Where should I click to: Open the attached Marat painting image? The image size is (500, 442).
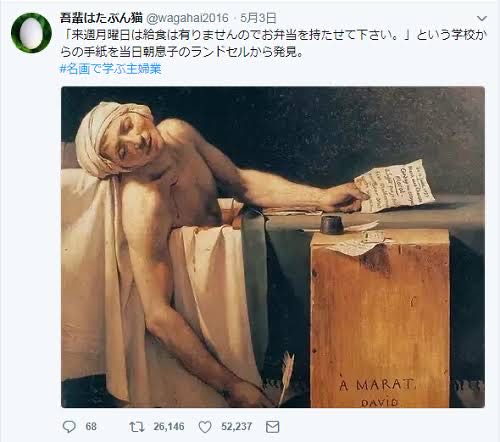tap(273, 247)
